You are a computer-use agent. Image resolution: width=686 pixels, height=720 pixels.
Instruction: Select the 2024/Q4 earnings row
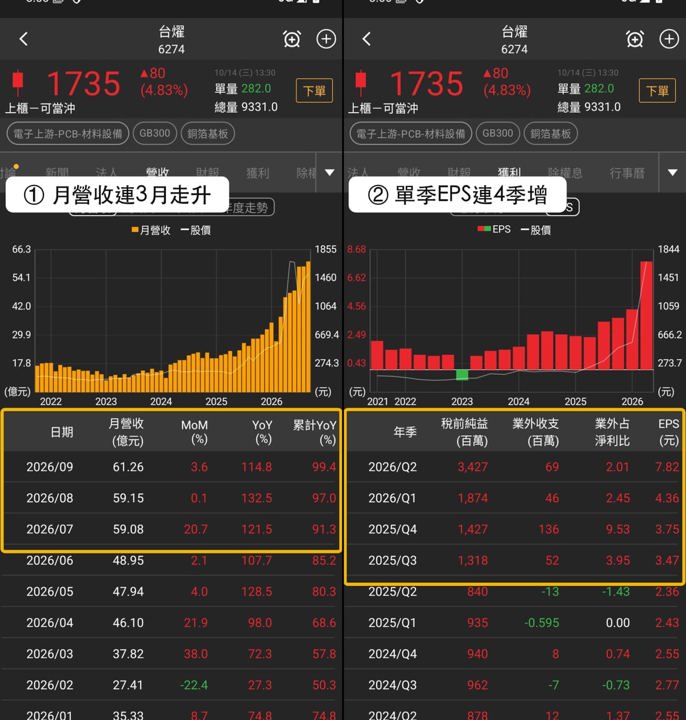tap(514, 654)
